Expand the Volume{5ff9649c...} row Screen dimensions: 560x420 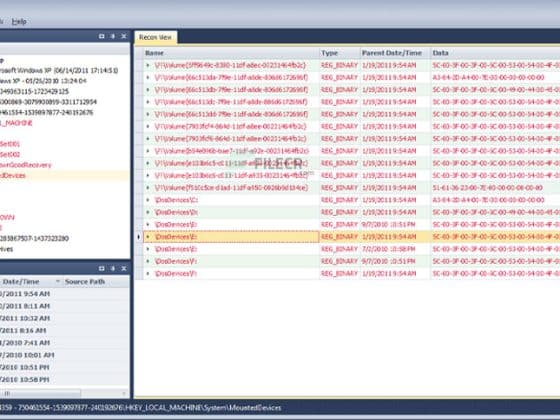click(148, 65)
